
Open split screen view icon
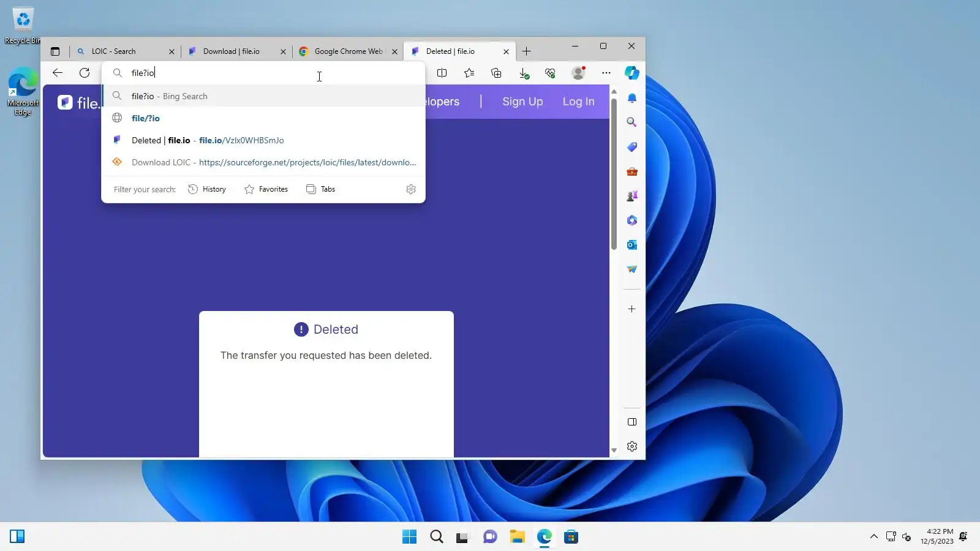pyautogui.click(x=442, y=73)
